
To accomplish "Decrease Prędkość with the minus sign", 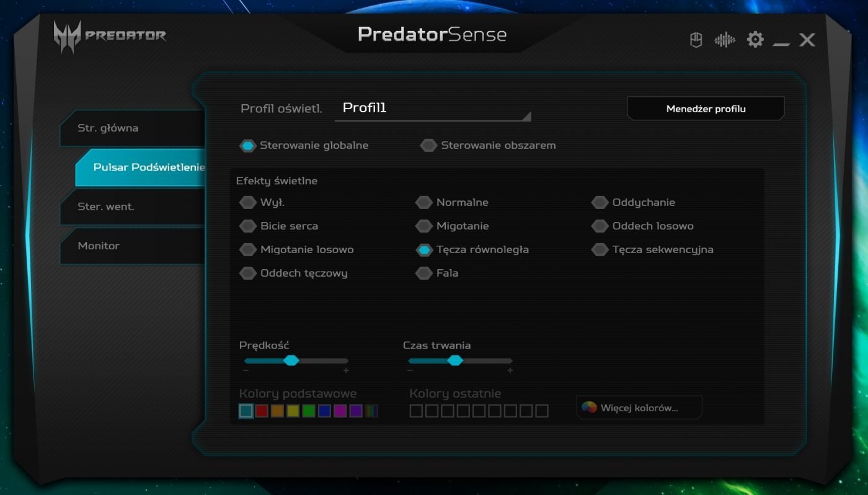I will [246, 370].
